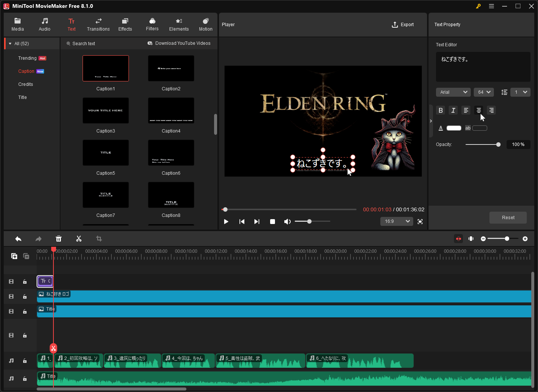Toggle the red timeline snapping icon
Screen dimensions: 538x392
[458, 239]
